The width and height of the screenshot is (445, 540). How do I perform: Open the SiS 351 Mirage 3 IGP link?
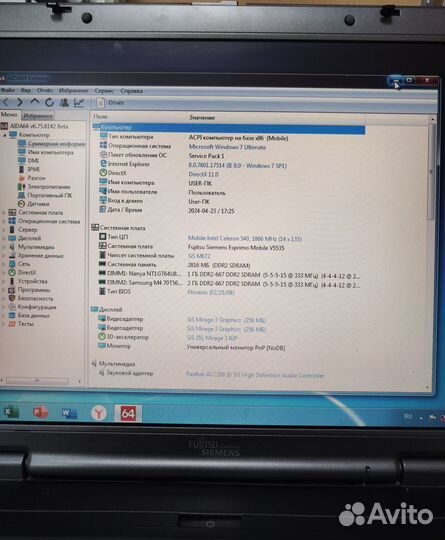point(212,338)
